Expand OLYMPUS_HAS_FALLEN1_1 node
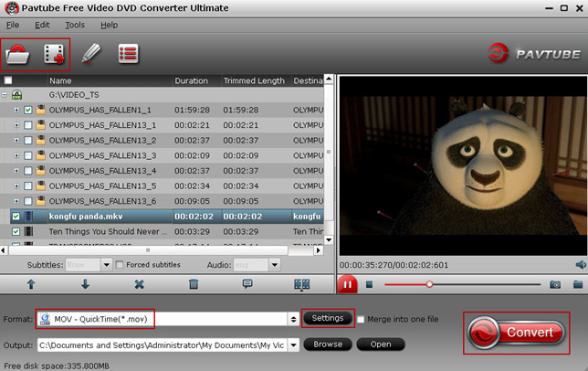The image size is (588, 371). (16, 110)
